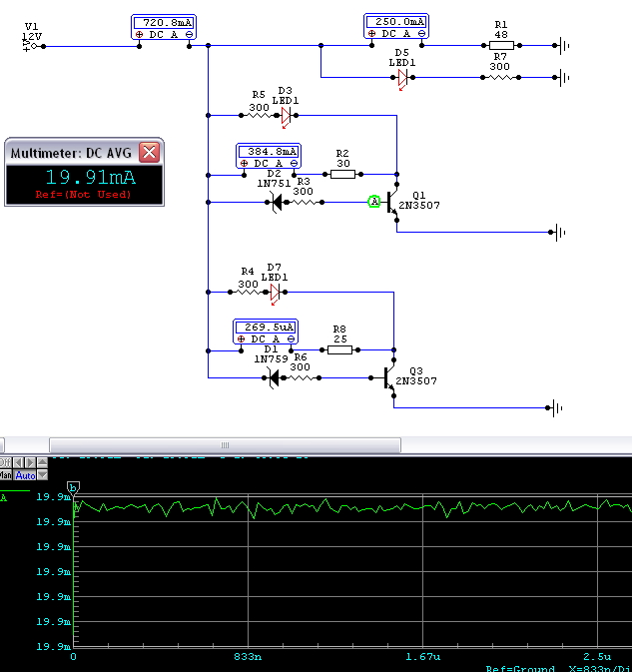Toggle the scope Auto scaling mode

pos(25,475)
